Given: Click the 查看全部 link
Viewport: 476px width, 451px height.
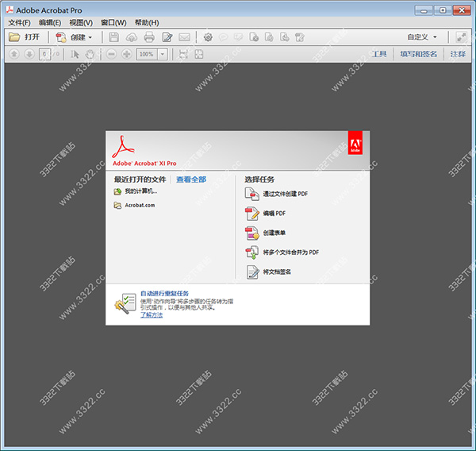Looking at the screenshot, I should (x=190, y=179).
